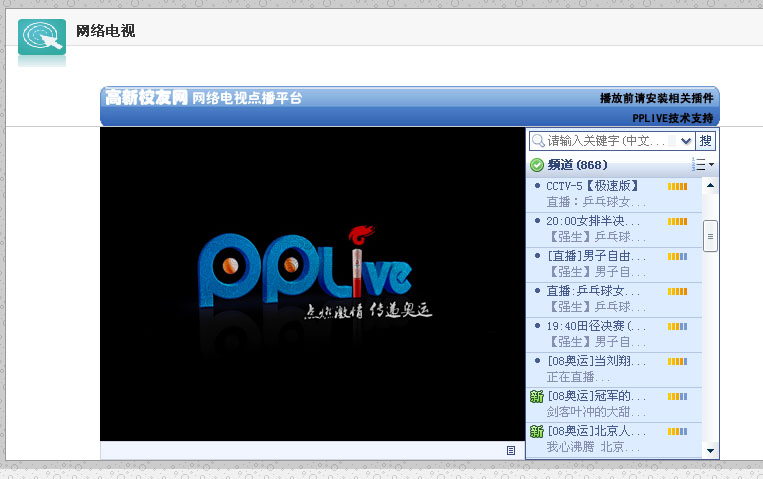Click signal bars for 直播:乒乓球女 channel
The image size is (763, 479).
point(677,292)
